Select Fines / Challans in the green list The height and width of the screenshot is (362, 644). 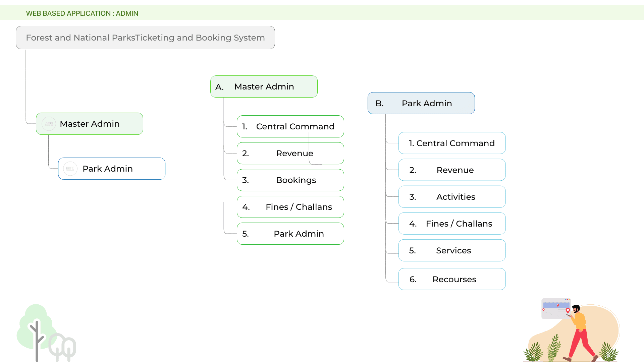(290, 207)
